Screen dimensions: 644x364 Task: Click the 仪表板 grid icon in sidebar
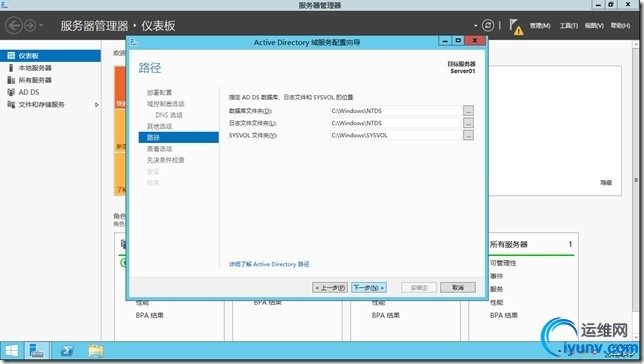click(x=11, y=55)
